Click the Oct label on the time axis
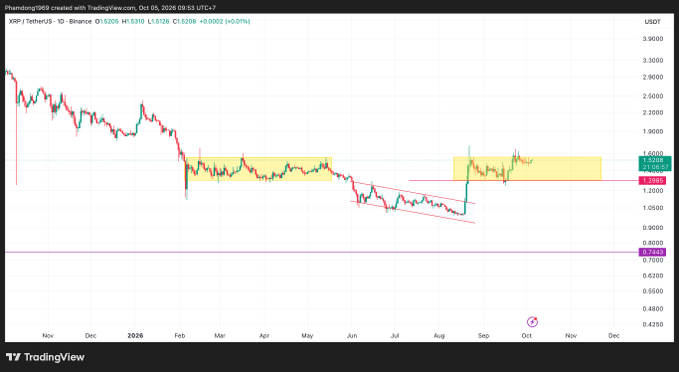The height and width of the screenshot is (372, 679). [x=527, y=336]
